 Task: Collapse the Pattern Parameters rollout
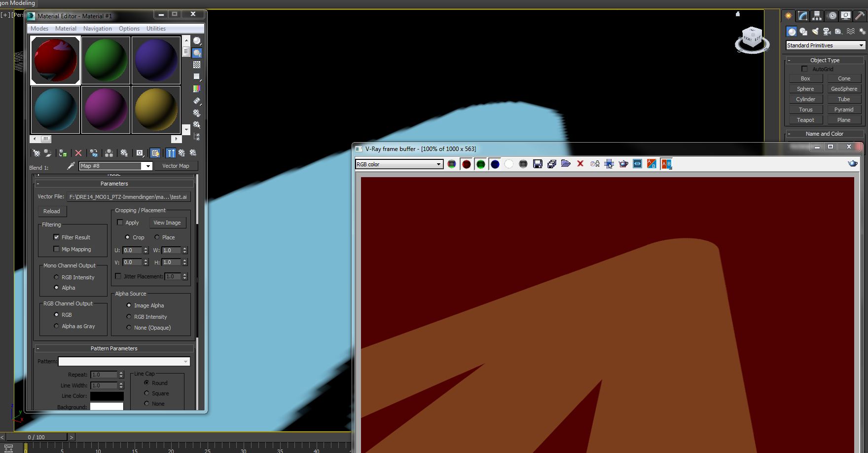(x=114, y=348)
